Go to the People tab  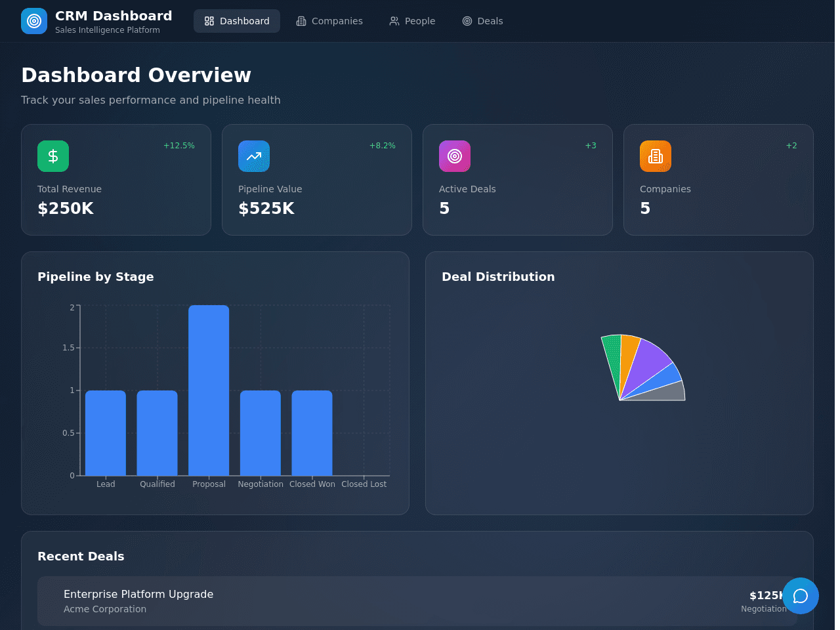coord(412,21)
